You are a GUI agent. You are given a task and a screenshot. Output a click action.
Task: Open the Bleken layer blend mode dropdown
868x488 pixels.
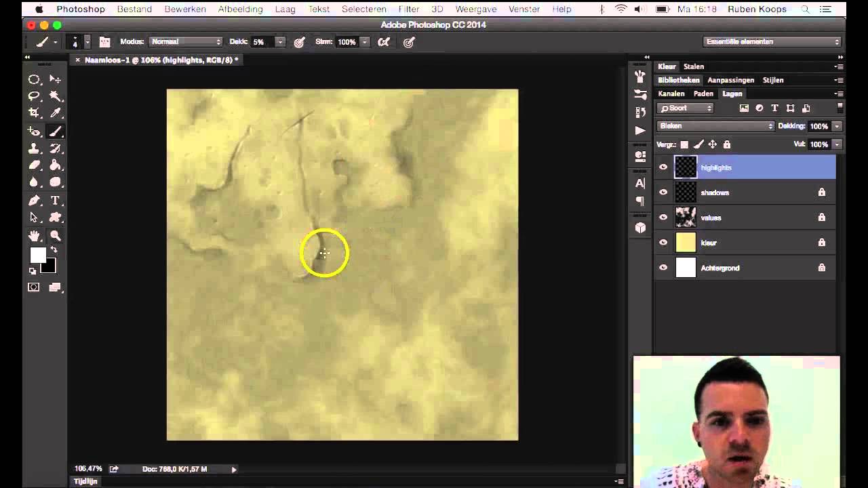pyautogui.click(x=715, y=126)
